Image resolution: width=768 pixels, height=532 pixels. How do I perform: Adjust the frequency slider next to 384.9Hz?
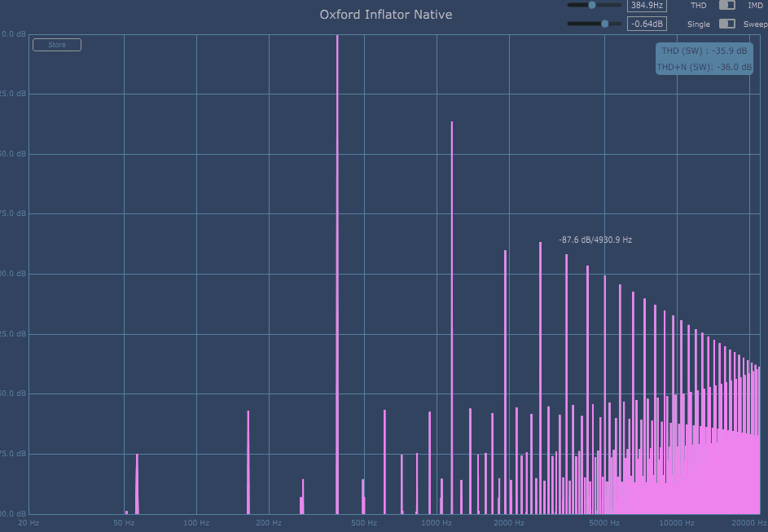(595, 6)
